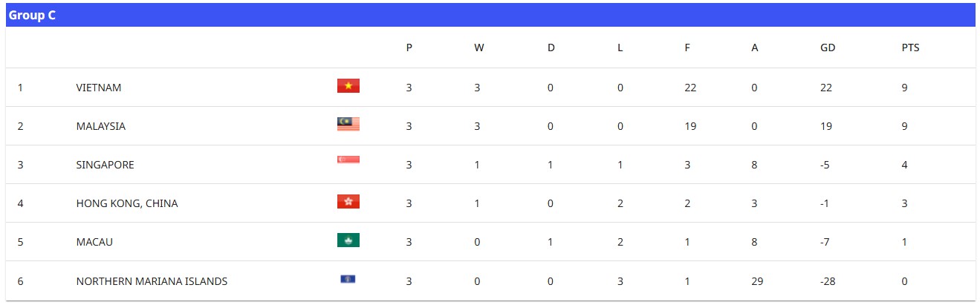980x305 pixels.
Task: Select the MALAYSIA team name
Action: (x=101, y=126)
